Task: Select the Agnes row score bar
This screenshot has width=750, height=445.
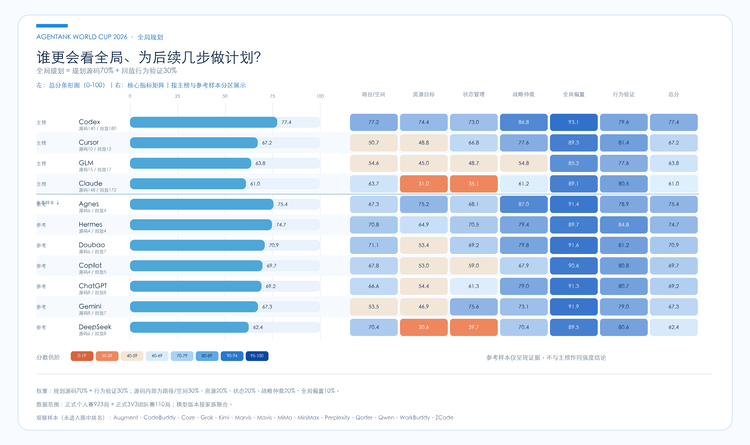Action: (x=202, y=204)
